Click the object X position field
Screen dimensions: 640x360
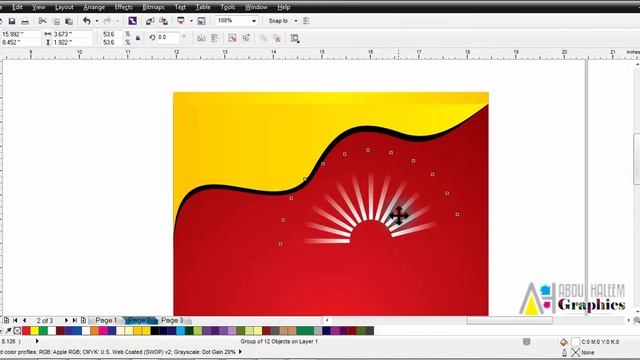[20, 34]
